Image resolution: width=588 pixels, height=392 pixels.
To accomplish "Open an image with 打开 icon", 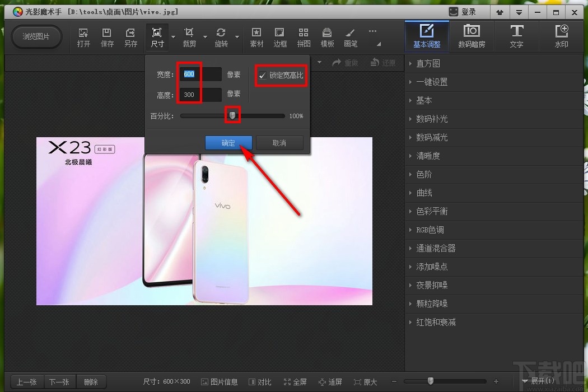I will (x=83, y=38).
